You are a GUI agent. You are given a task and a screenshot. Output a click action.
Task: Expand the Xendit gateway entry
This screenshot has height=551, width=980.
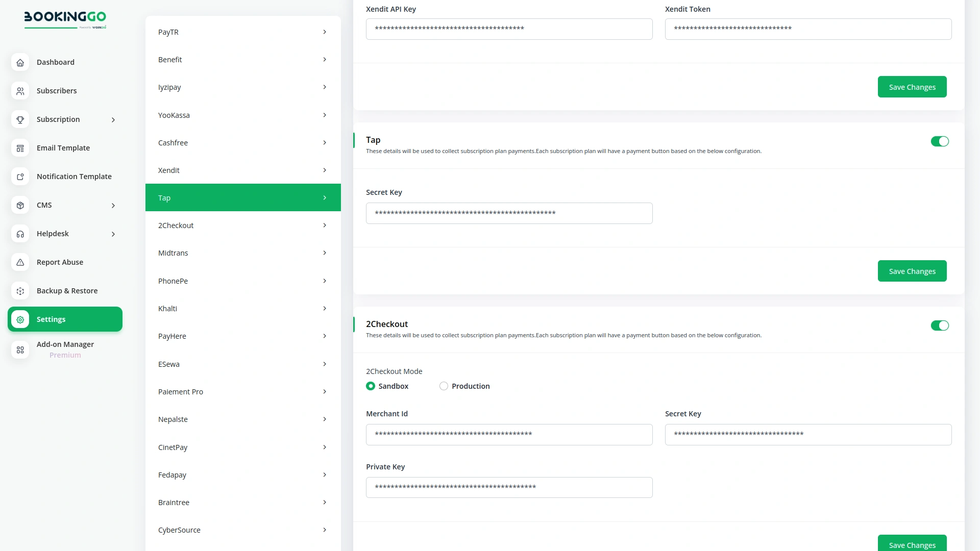click(243, 170)
